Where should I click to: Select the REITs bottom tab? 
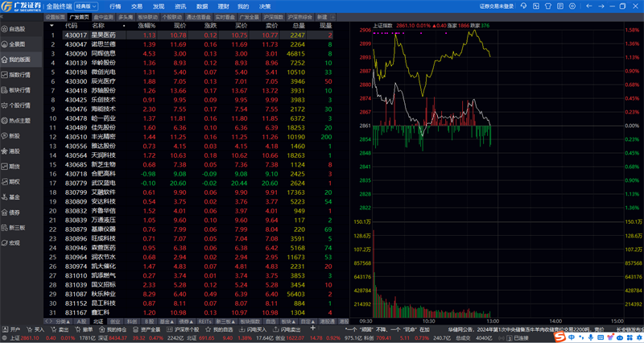click(205, 321)
